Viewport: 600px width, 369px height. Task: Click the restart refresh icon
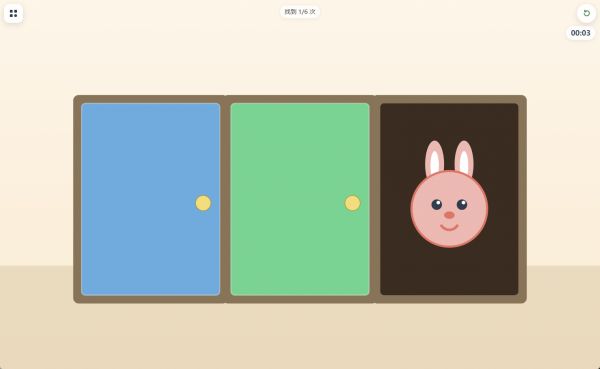(x=586, y=13)
